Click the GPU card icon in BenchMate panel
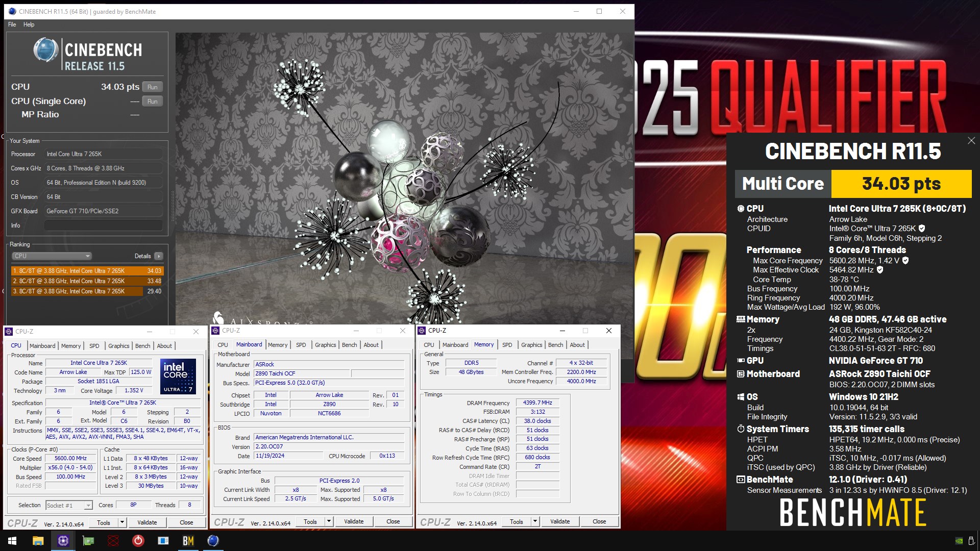This screenshot has width=980, height=551. 741,360
